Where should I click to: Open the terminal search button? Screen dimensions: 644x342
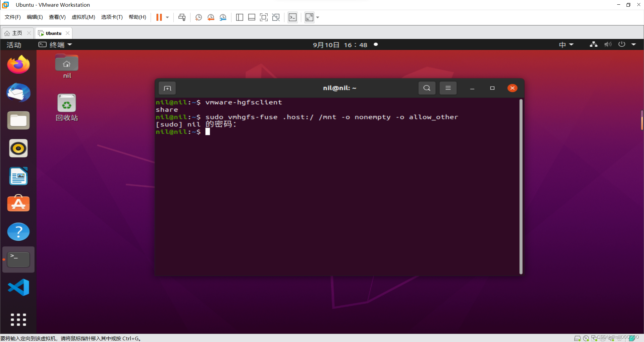[427, 88]
